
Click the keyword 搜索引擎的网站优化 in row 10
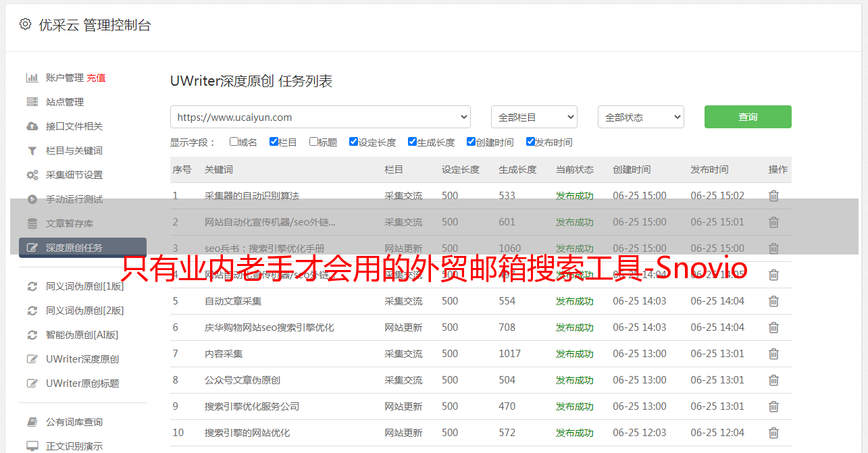pyautogui.click(x=247, y=433)
